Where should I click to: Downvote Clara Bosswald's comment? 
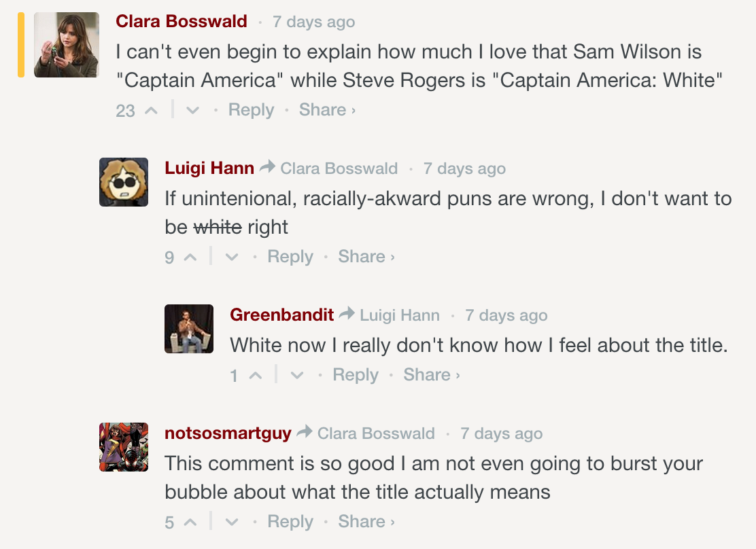click(193, 110)
